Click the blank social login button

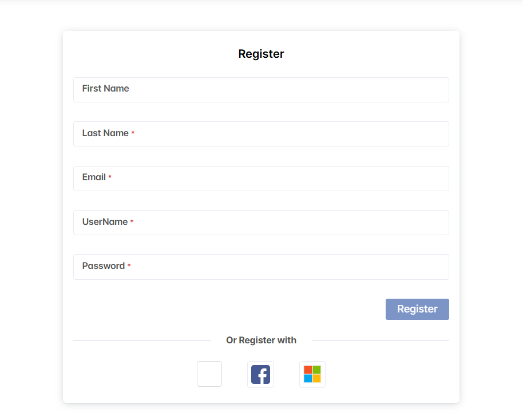209,374
